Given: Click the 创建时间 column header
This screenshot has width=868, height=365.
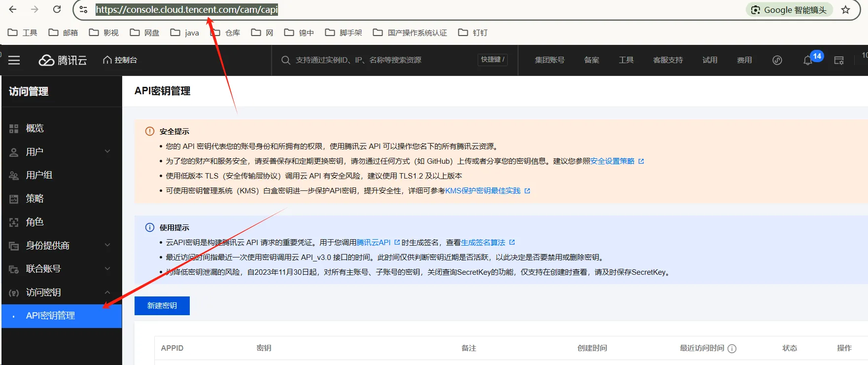Looking at the screenshot, I should 592,348.
